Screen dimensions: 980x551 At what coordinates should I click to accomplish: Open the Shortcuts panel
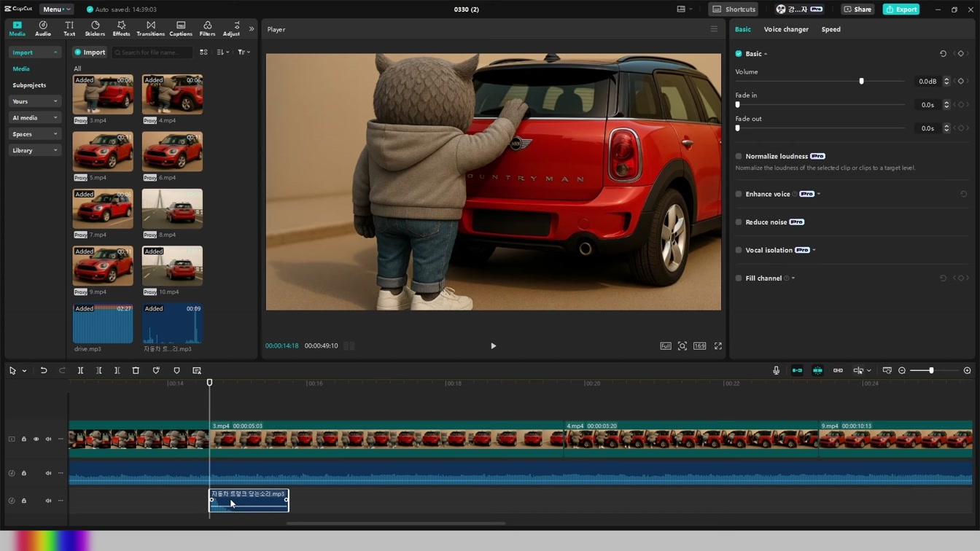click(734, 9)
